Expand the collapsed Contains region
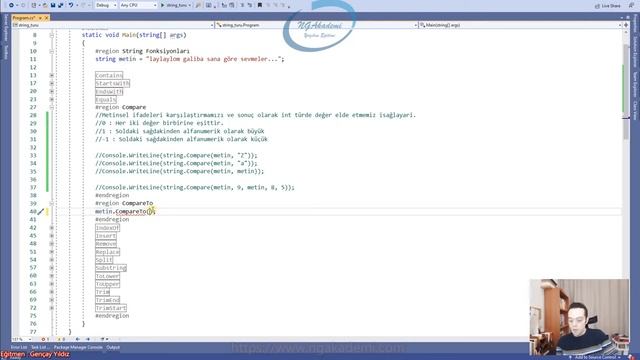Viewport: 640px width, 360px height. [51, 76]
